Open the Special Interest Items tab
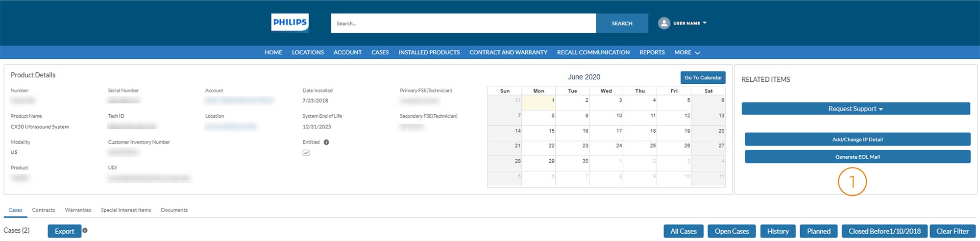The width and height of the screenshot is (980, 241). (x=126, y=210)
